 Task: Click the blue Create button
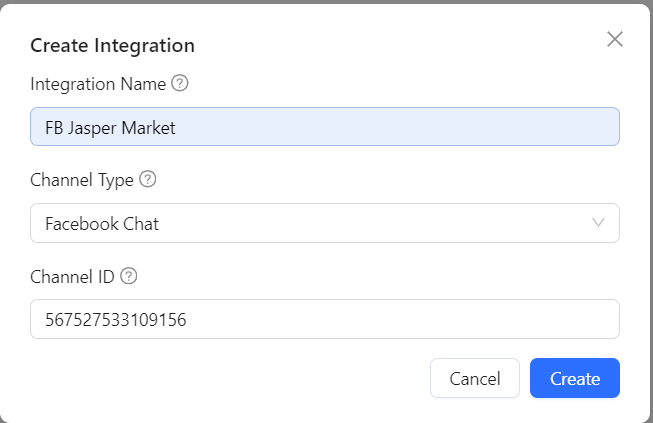click(574, 378)
